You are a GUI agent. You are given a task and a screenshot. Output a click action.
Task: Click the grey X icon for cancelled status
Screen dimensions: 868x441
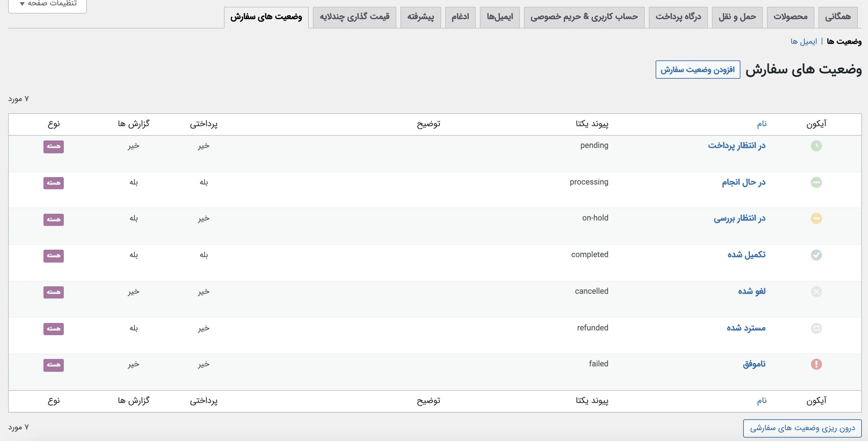[x=816, y=292]
